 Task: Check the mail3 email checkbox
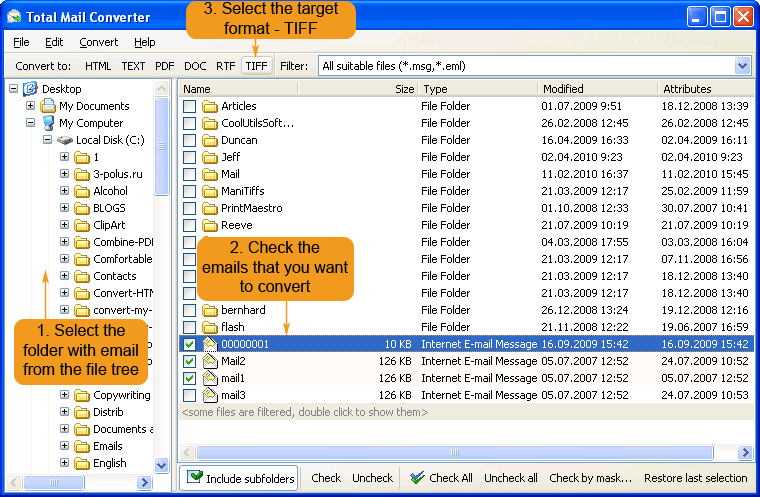190,395
